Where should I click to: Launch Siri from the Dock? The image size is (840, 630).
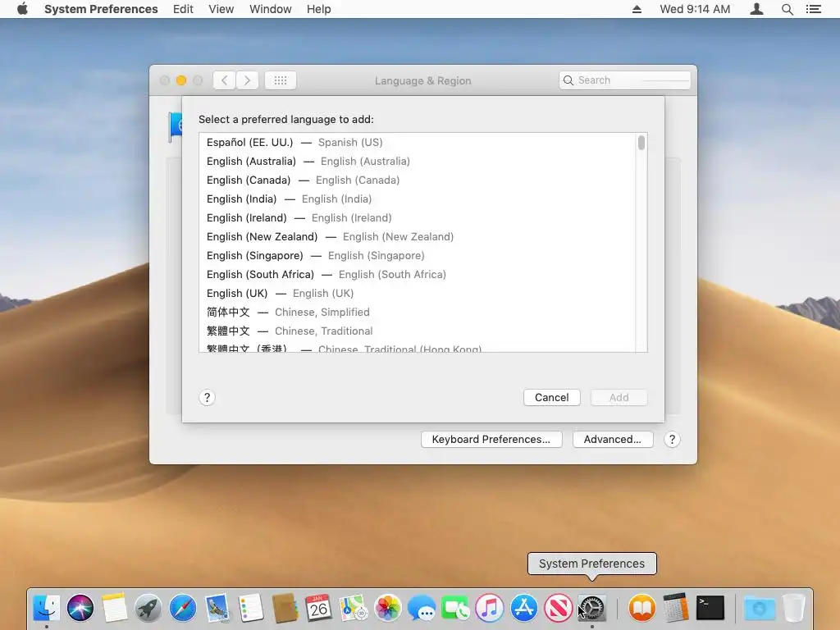pos(80,608)
